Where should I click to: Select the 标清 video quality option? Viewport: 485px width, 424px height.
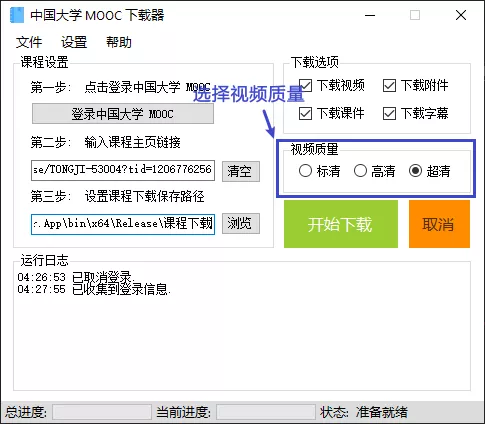tap(305, 171)
